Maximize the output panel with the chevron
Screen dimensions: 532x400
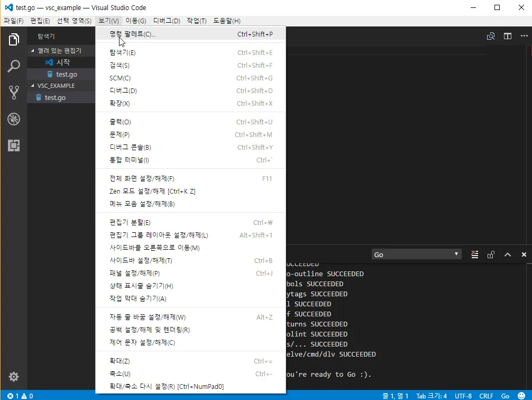point(508,254)
